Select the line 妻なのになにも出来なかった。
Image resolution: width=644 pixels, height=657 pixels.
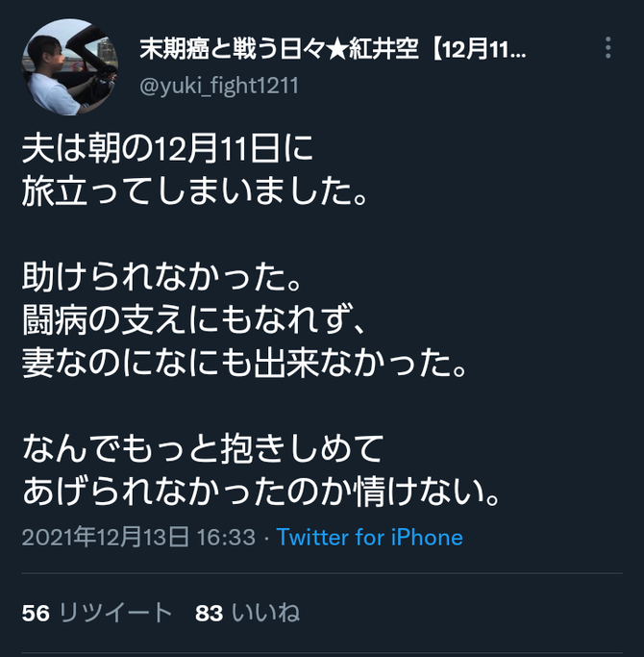pos(244,363)
